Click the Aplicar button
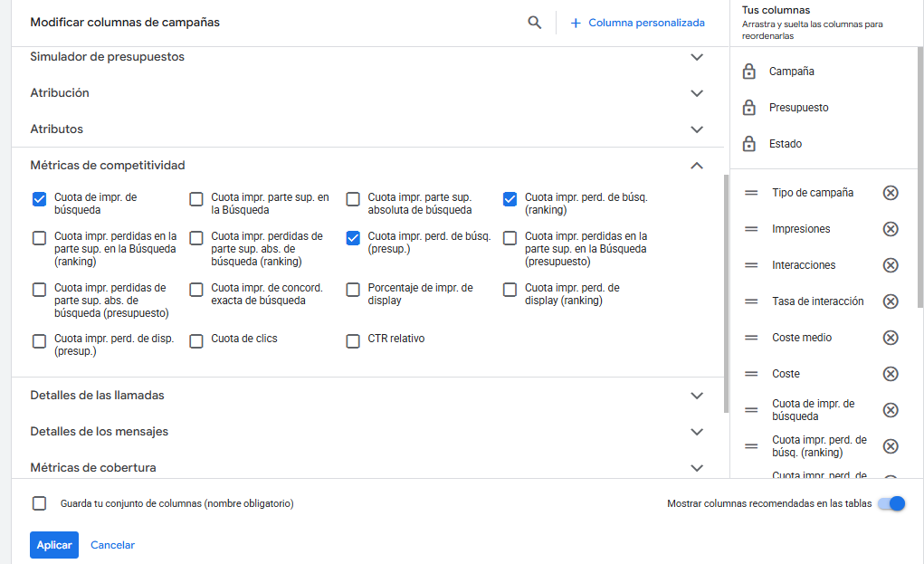The width and height of the screenshot is (924, 564). click(x=54, y=545)
